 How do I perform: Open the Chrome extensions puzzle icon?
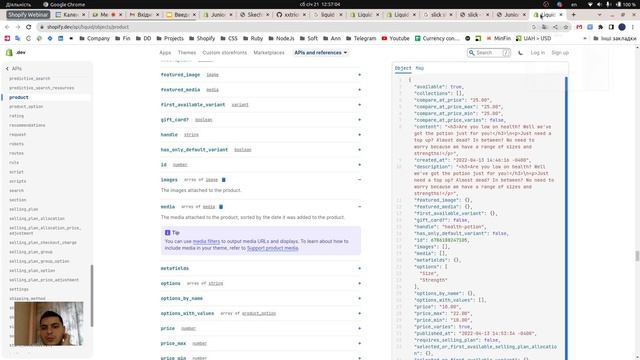click(600, 27)
